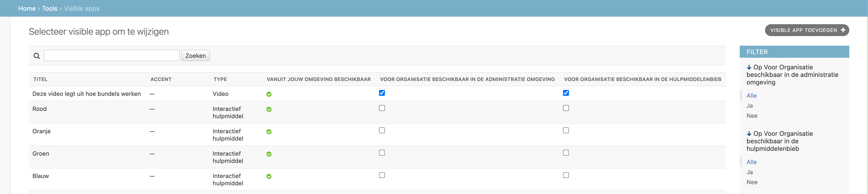
Task: Focus the search text field
Action: (112, 55)
